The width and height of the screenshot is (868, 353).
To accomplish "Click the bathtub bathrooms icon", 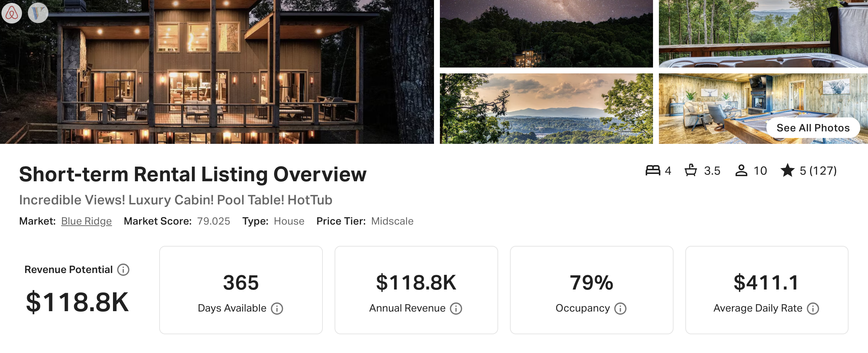I will 691,170.
